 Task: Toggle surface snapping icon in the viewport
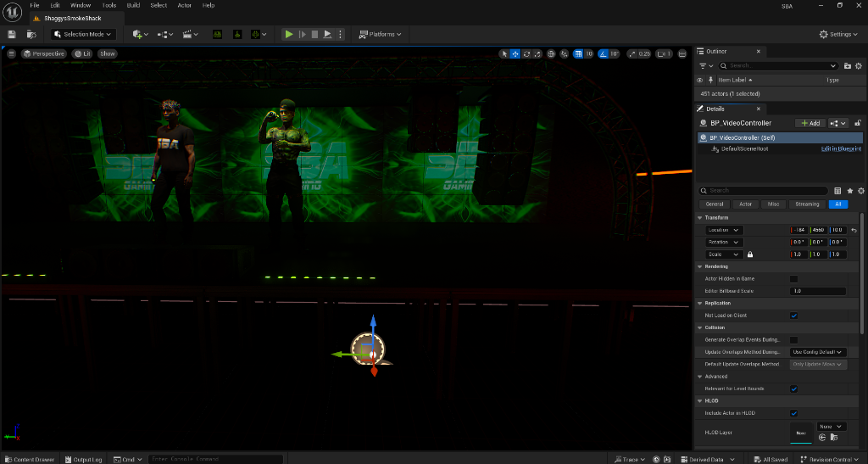564,53
